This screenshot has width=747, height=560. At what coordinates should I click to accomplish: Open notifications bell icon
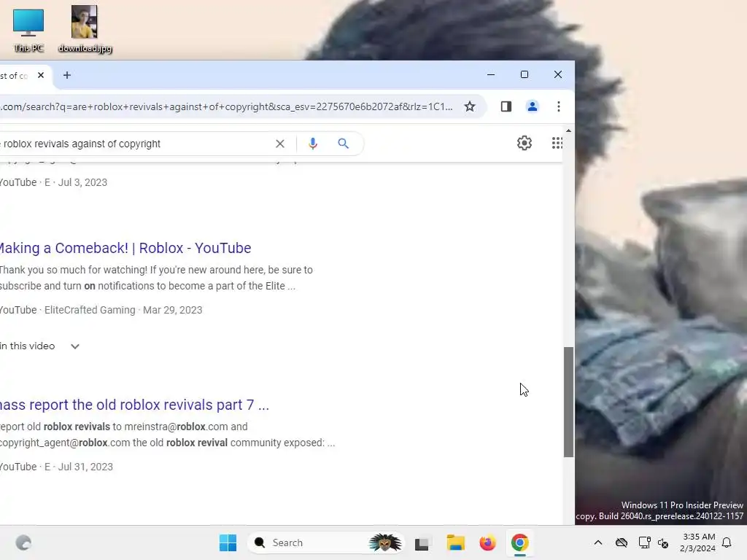coord(727,542)
